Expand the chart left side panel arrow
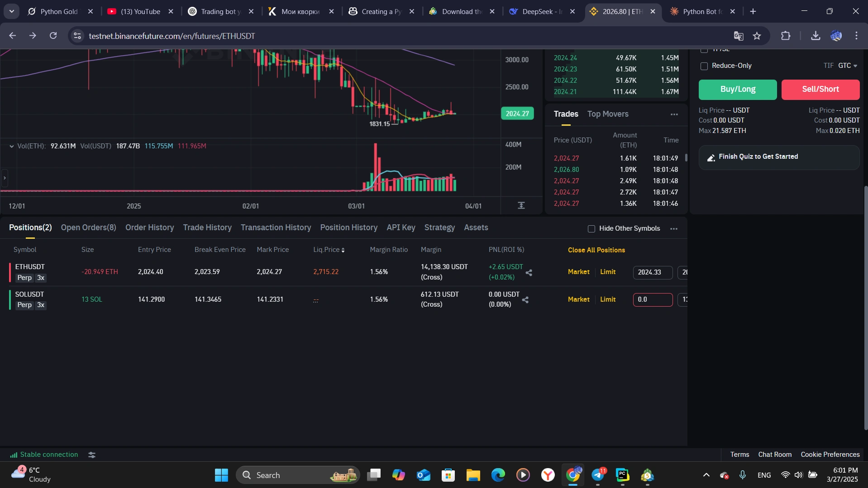868x488 pixels. (5, 178)
